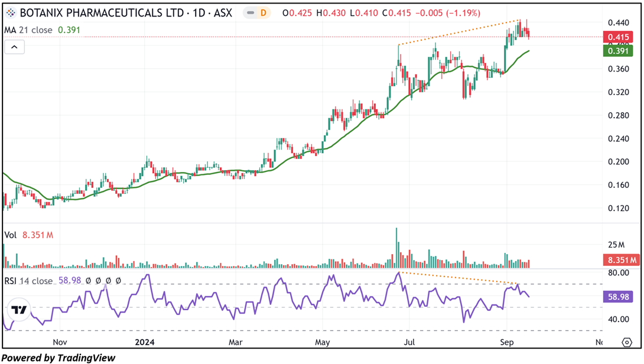Screen dimensions: 644x364
Task: Click the May label on the time axis
Action: click(323, 342)
